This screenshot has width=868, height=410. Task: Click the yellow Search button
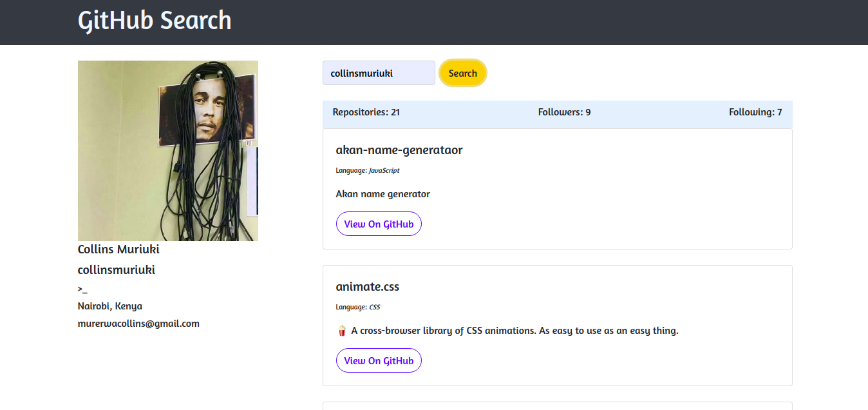point(462,73)
